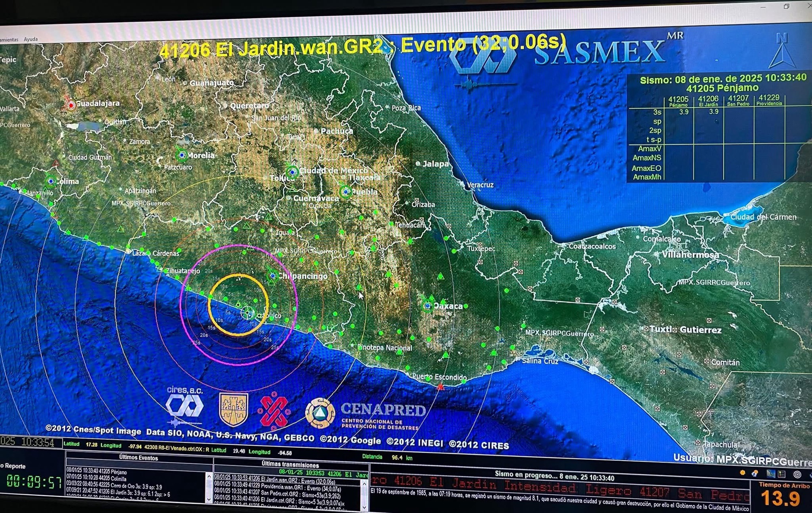Click the '42308 R8-El Venado.ctrl.OX' status entry

click(177, 448)
